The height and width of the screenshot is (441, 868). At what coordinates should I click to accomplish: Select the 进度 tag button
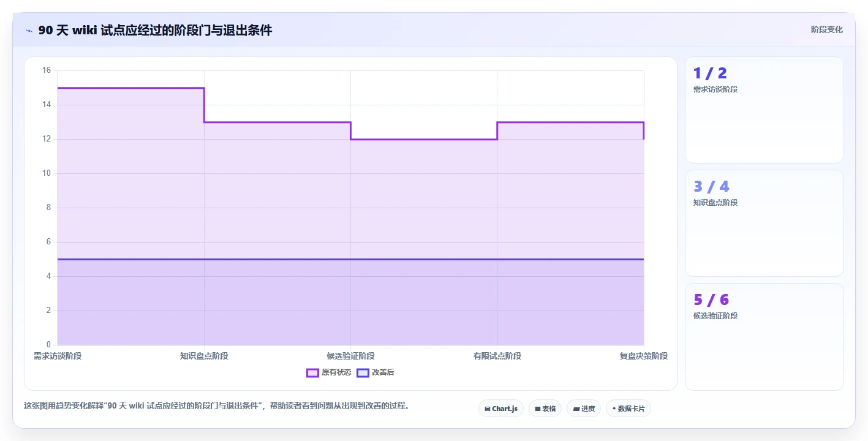(x=584, y=409)
